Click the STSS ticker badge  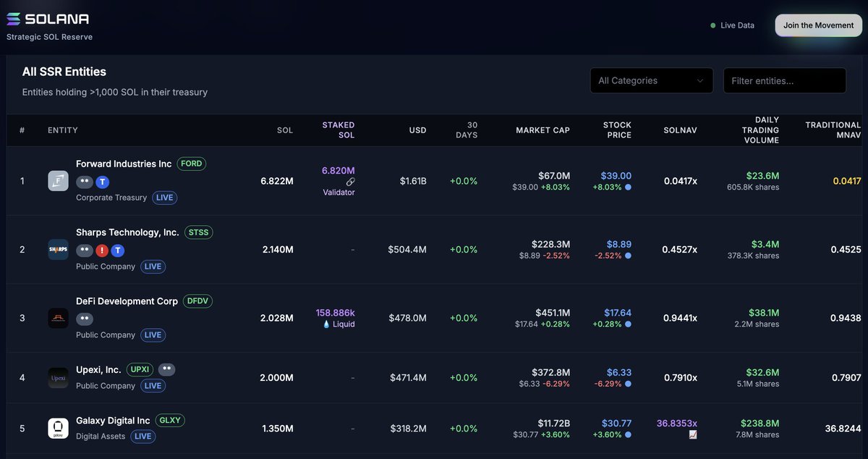coord(198,232)
